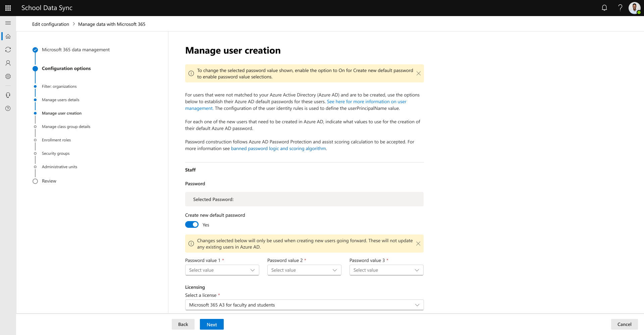The image size is (644, 335).
Task: Dismiss the password value change notice
Action: click(x=419, y=73)
